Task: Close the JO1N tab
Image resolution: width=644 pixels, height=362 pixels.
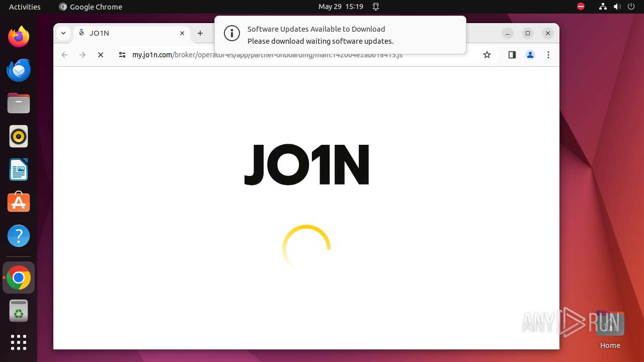Action: [x=182, y=33]
